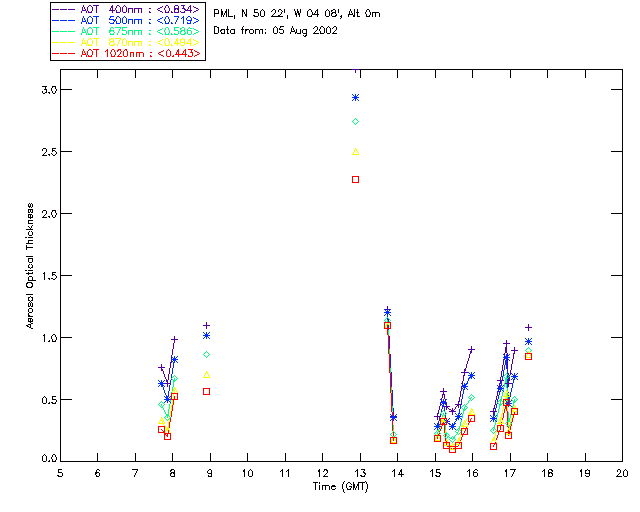Select the isolated purple plus marker above hour 9
The height and width of the screenshot is (512, 640).
207,325
